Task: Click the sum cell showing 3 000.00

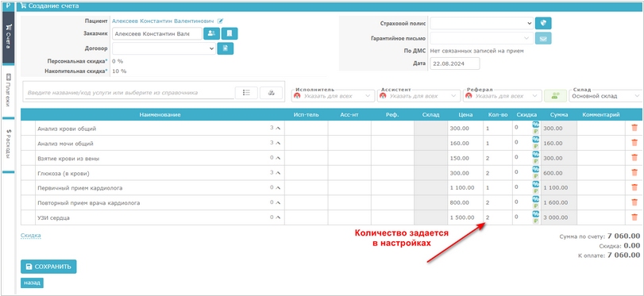Action: click(x=559, y=217)
